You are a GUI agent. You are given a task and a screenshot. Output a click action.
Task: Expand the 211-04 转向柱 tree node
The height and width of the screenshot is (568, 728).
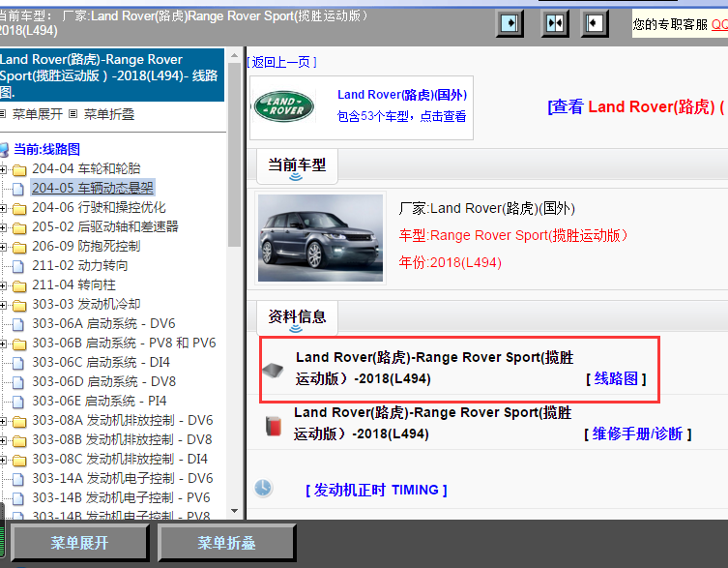3,286
